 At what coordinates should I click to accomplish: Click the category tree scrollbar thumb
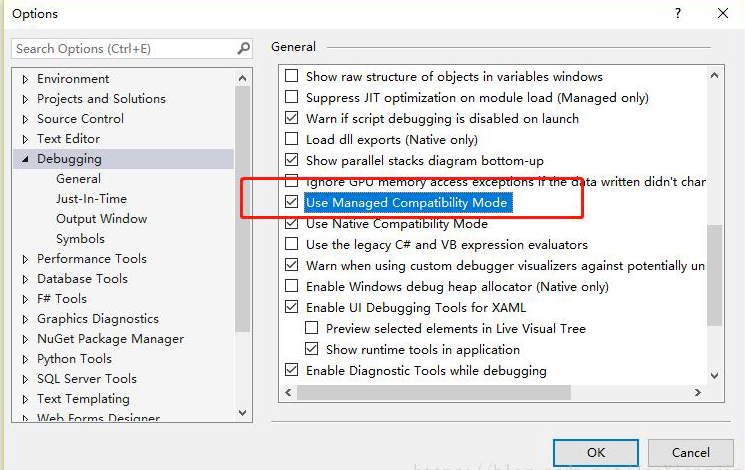pyautogui.click(x=242, y=209)
